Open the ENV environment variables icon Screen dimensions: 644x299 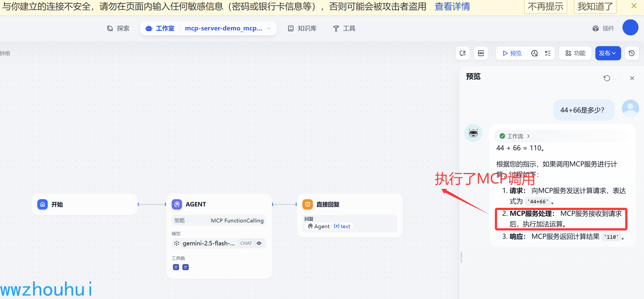[x=481, y=53]
